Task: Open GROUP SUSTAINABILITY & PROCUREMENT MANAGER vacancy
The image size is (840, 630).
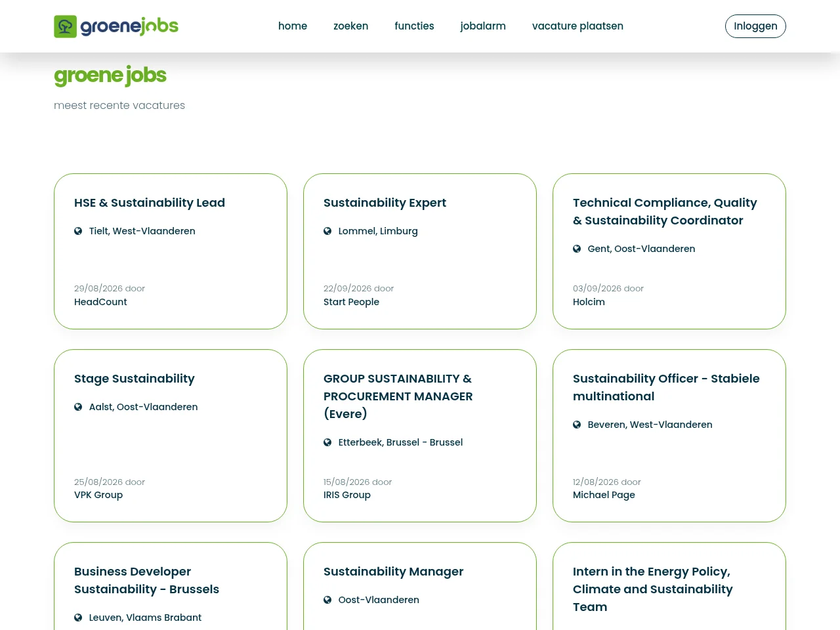Action: point(398,396)
